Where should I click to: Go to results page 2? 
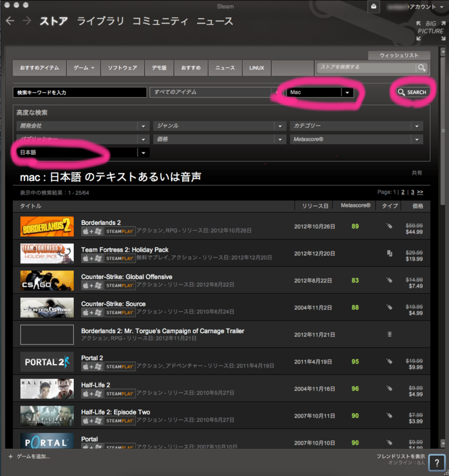pyautogui.click(x=403, y=192)
